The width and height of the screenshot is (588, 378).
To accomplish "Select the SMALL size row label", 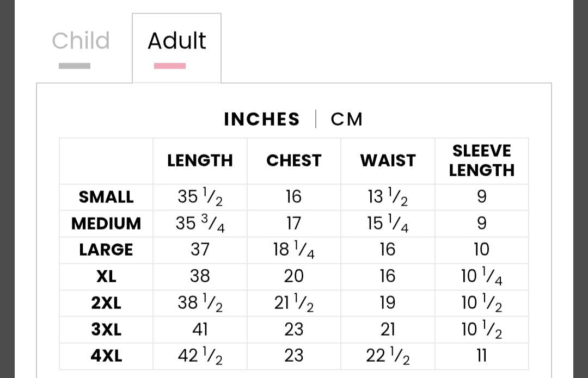I will (x=106, y=197).
